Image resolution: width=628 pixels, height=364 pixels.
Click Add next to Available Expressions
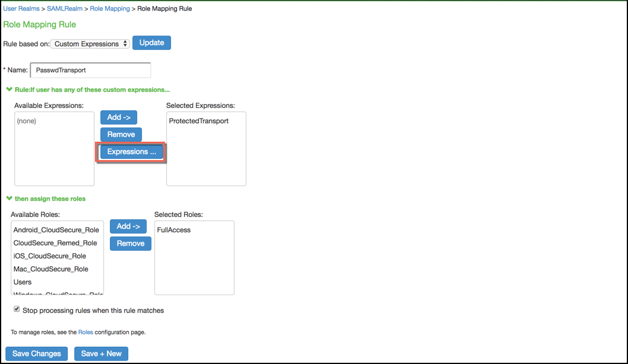[x=118, y=117]
